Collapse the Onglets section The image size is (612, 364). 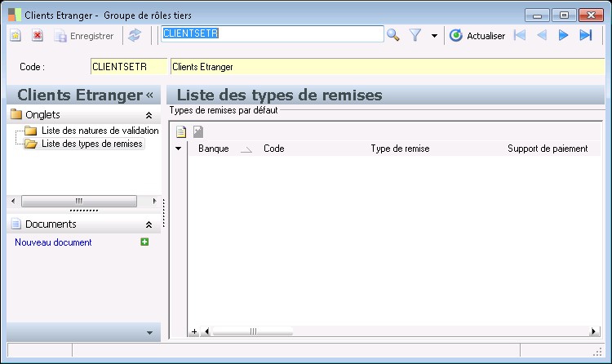[x=149, y=115]
